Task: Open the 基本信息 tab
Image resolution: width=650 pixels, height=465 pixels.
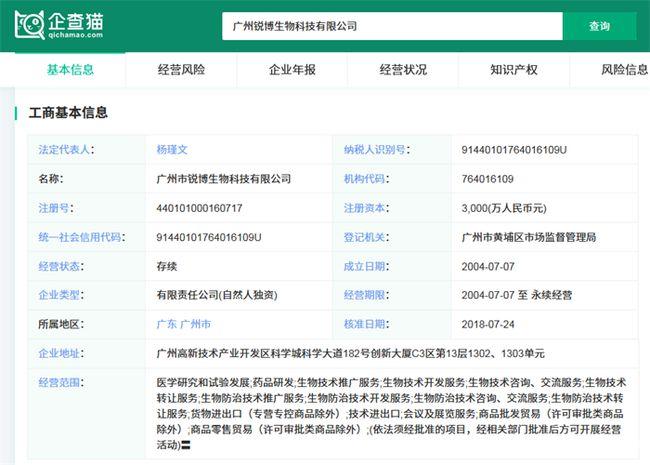Action: (x=70, y=70)
